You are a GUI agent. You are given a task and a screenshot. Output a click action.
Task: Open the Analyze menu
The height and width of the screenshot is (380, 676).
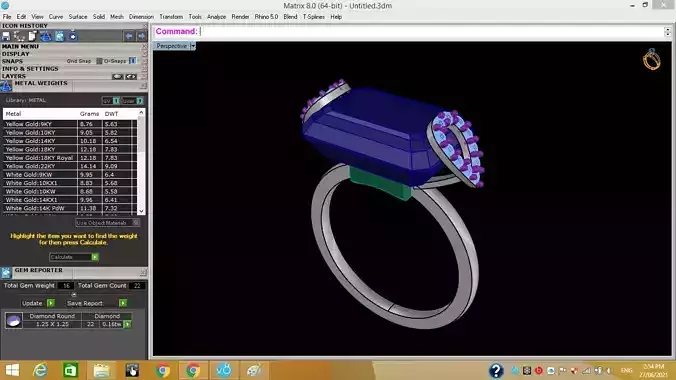(216, 17)
